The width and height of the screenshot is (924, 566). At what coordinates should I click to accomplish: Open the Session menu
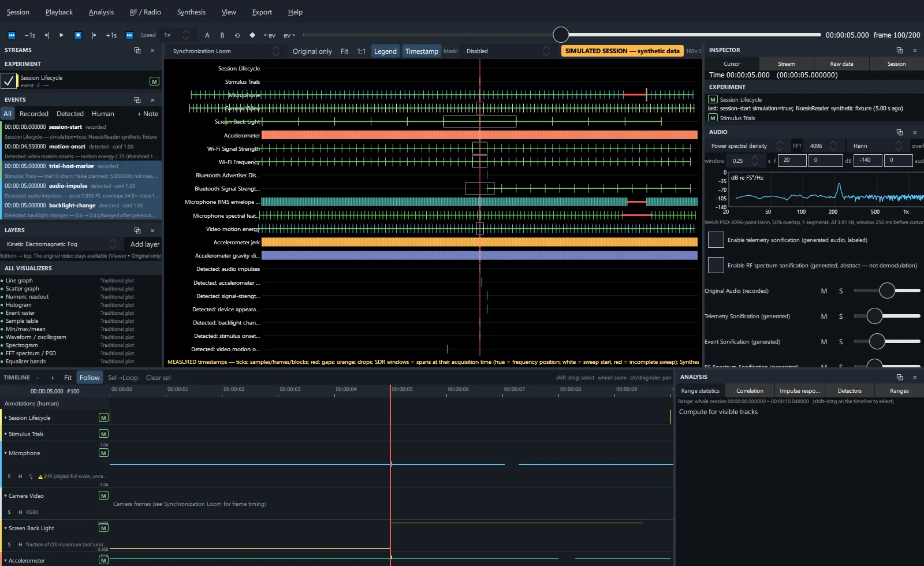[18, 12]
